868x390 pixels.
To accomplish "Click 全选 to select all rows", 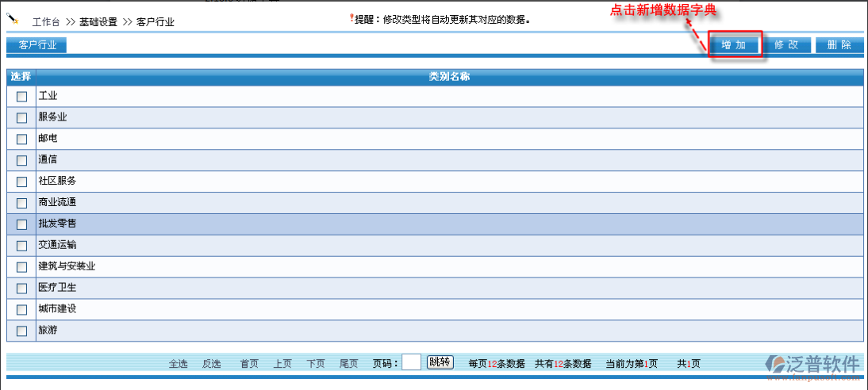I will [x=178, y=364].
